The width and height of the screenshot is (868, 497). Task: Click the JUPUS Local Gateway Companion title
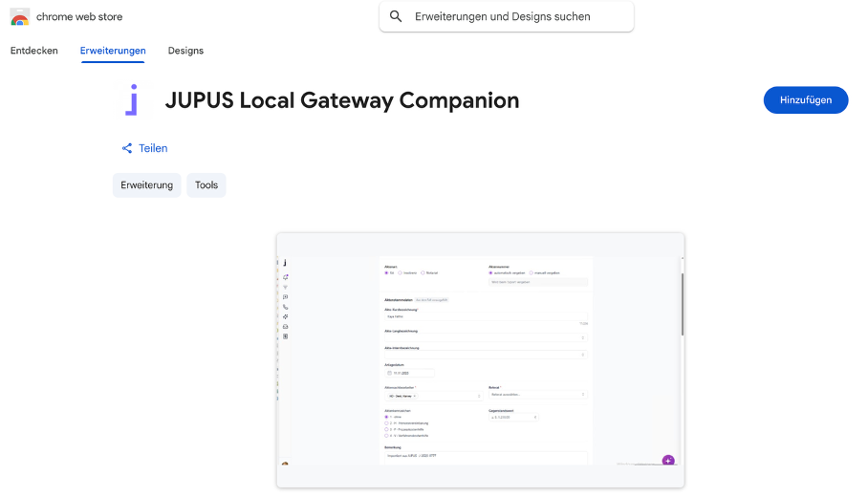click(x=342, y=100)
